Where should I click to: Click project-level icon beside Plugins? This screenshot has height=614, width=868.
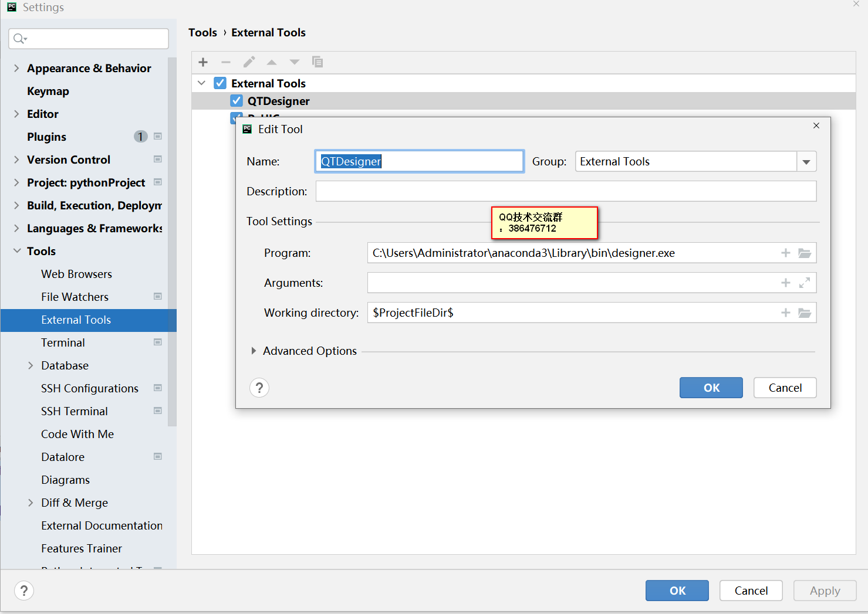[158, 136]
